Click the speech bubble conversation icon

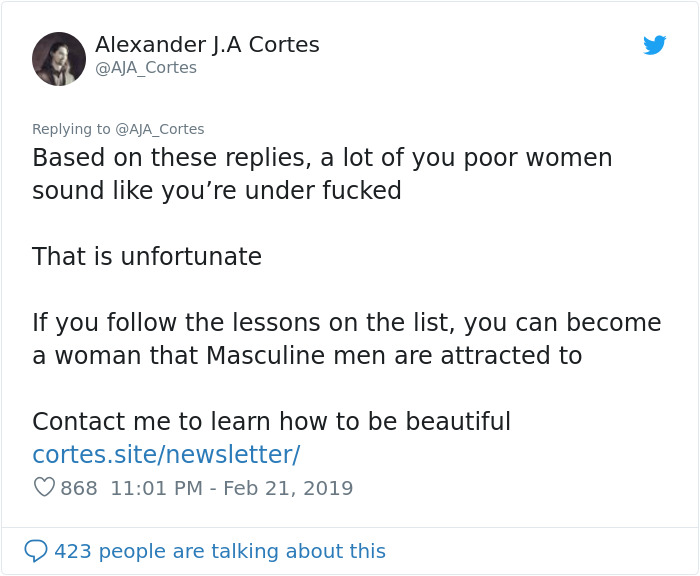coord(36,551)
